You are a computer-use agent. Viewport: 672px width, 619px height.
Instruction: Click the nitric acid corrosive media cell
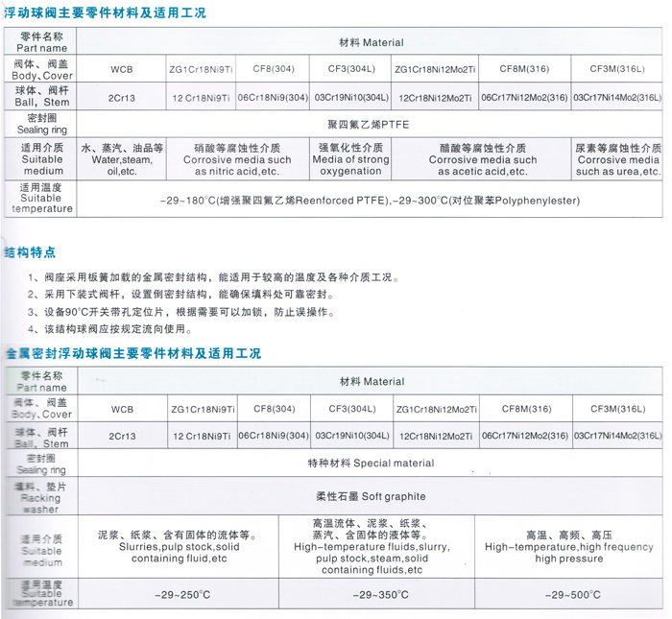[x=237, y=159]
